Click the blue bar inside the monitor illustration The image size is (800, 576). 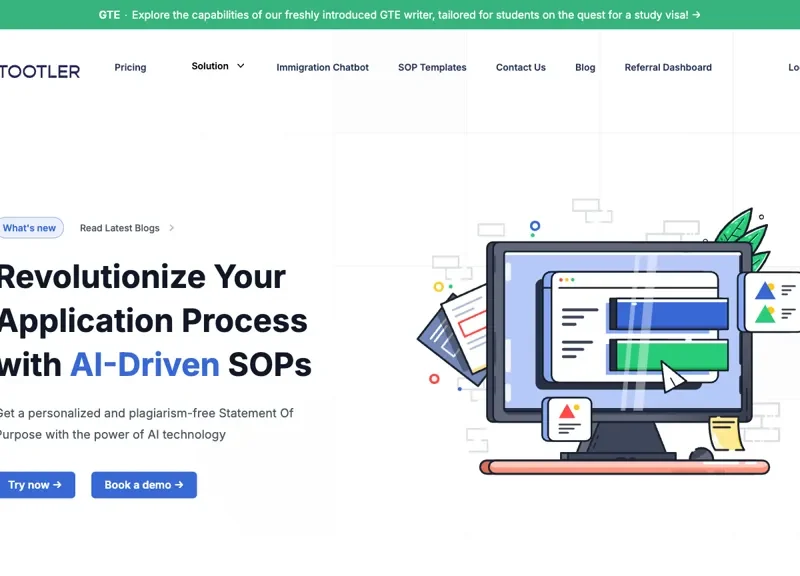point(668,314)
